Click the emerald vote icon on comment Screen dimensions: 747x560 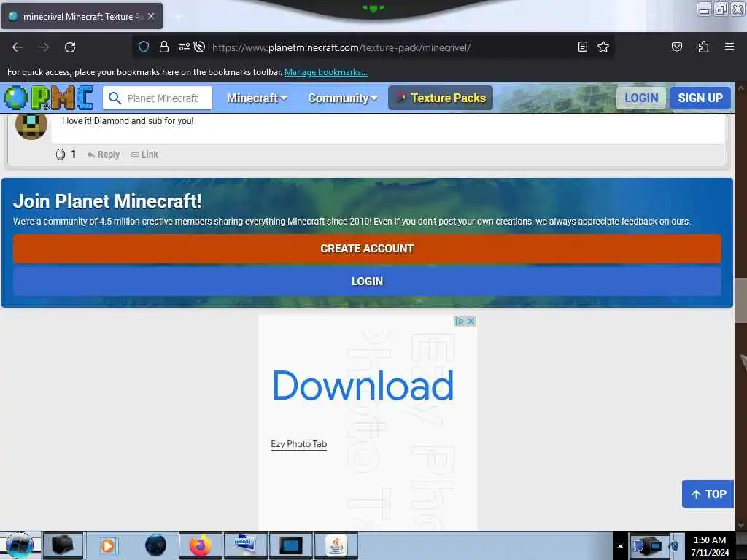point(61,155)
